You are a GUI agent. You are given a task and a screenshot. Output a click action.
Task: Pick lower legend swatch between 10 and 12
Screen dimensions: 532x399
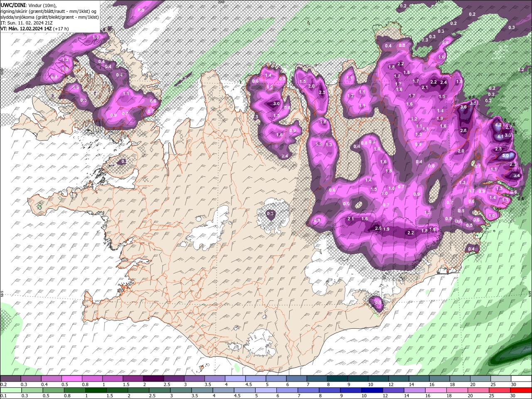click(x=372, y=390)
